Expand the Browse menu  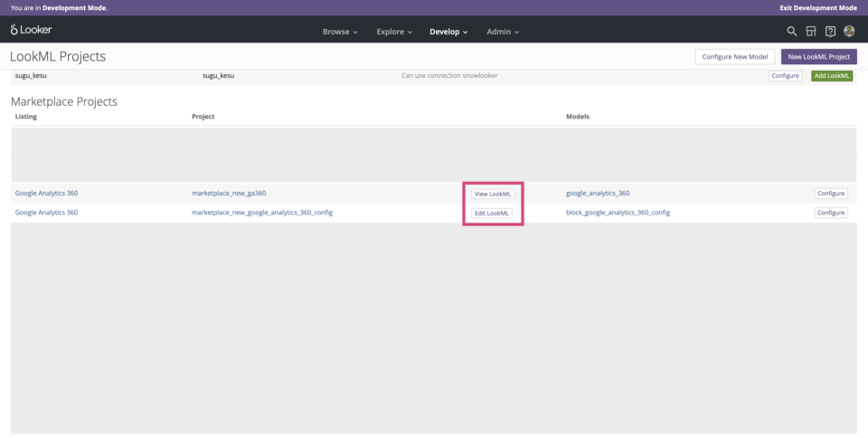[x=340, y=32]
